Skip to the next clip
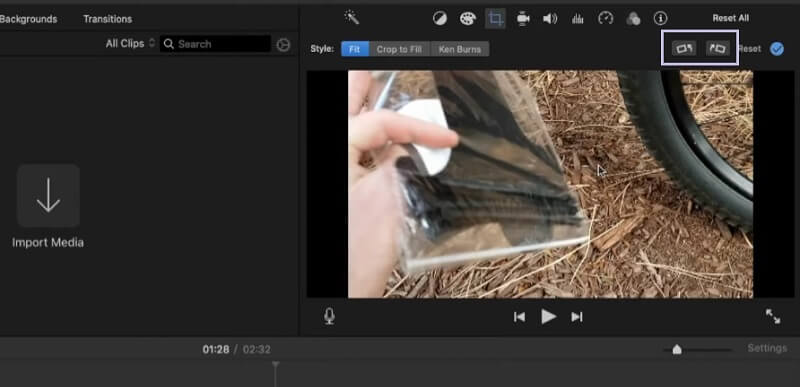800x387 pixels. pos(577,317)
